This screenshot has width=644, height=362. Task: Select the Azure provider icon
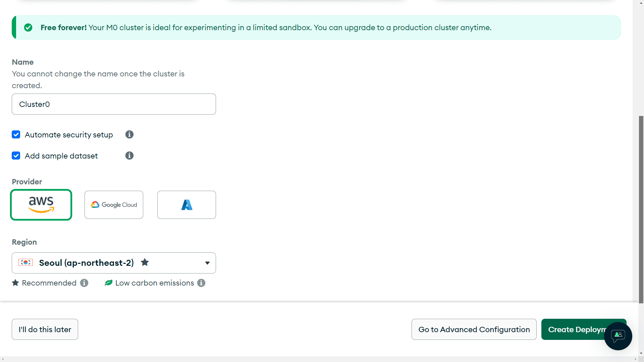click(x=186, y=204)
